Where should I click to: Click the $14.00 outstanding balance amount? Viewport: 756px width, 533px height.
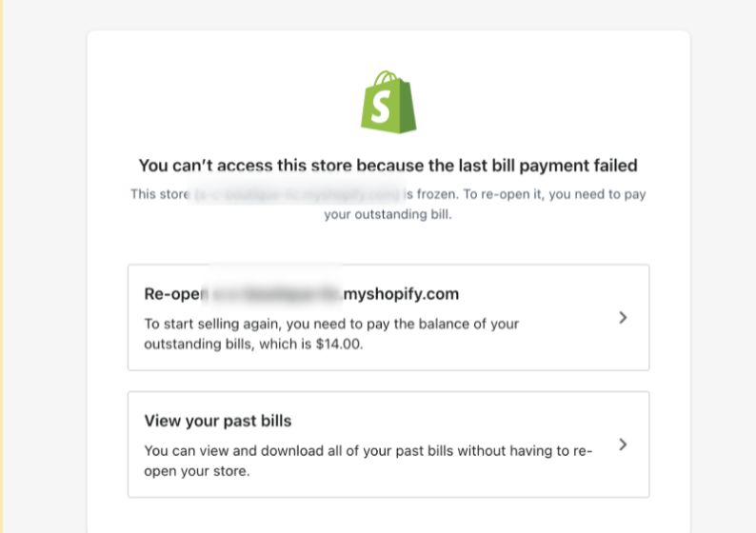(x=338, y=344)
